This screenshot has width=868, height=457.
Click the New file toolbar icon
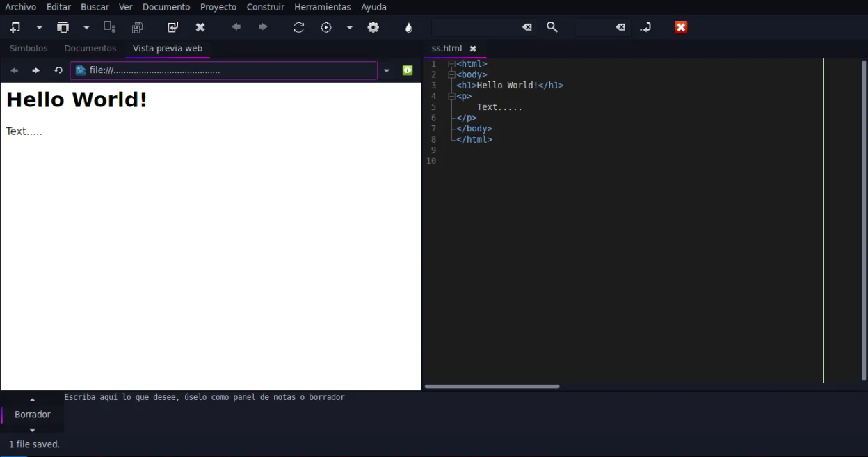pos(15,27)
